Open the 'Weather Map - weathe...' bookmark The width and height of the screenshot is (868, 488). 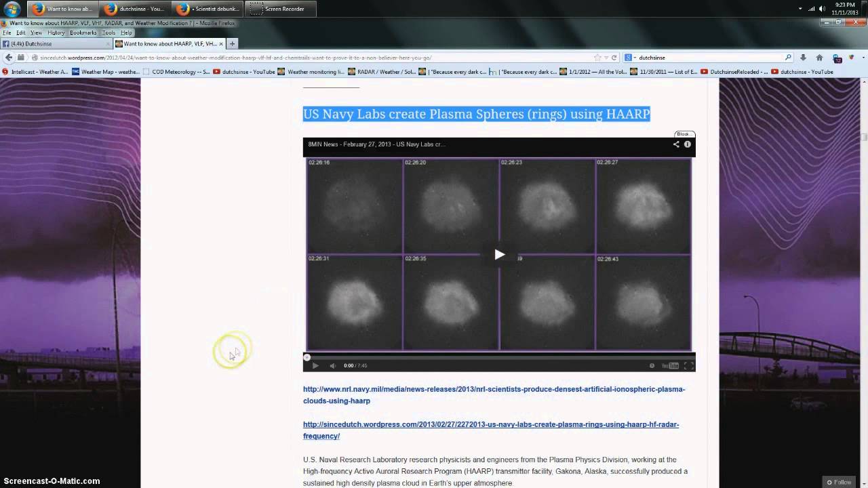click(106, 71)
